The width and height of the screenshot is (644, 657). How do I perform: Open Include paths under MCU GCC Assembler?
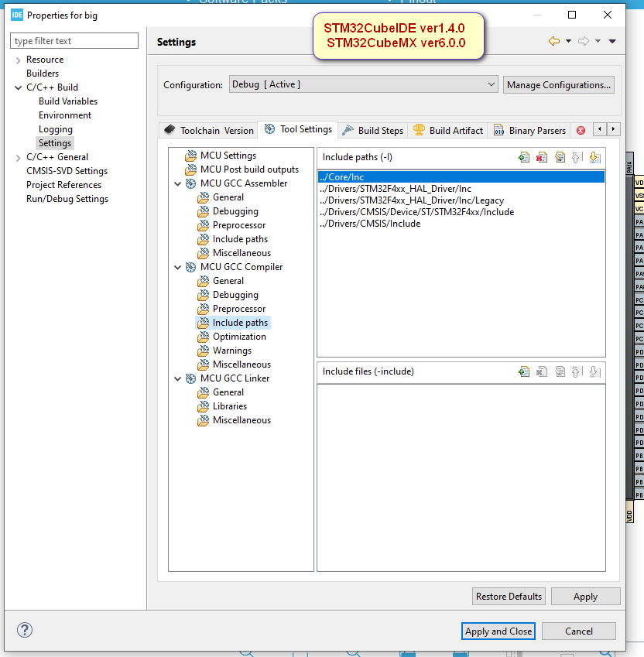pos(240,239)
